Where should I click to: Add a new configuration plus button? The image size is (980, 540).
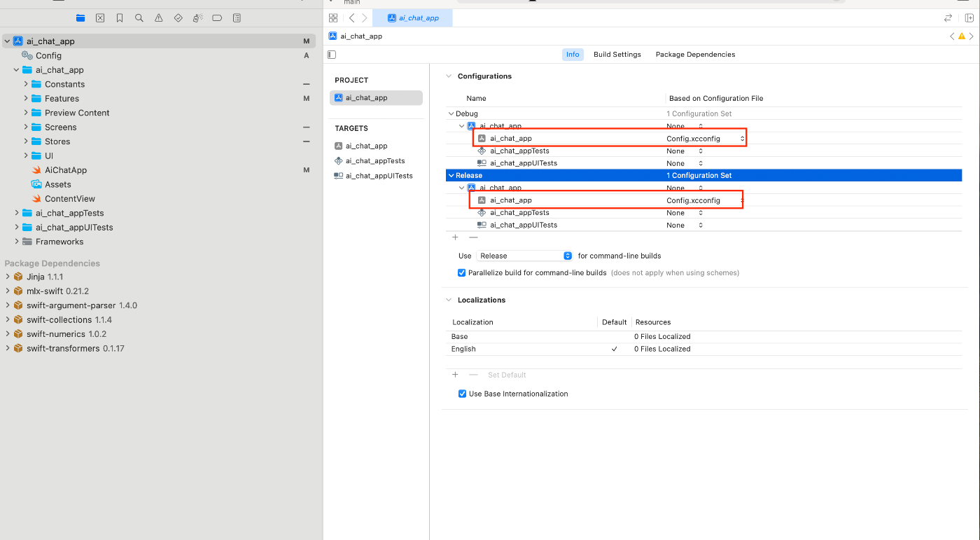point(455,237)
